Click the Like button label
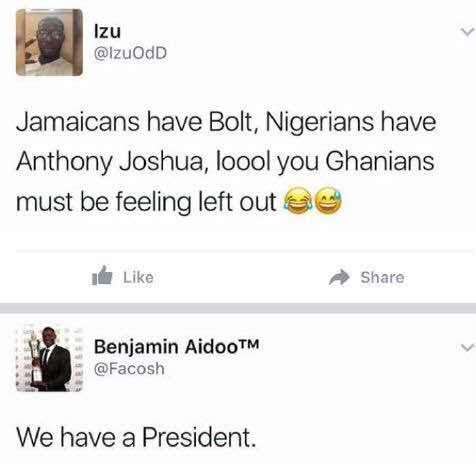Screen dimensions: 476x463 [x=138, y=277]
